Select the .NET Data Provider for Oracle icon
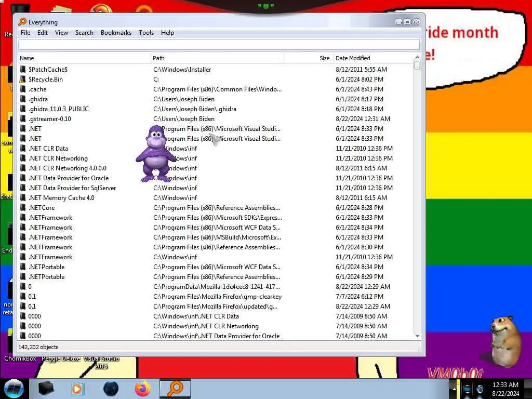The height and width of the screenshot is (399, 532). point(23,178)
